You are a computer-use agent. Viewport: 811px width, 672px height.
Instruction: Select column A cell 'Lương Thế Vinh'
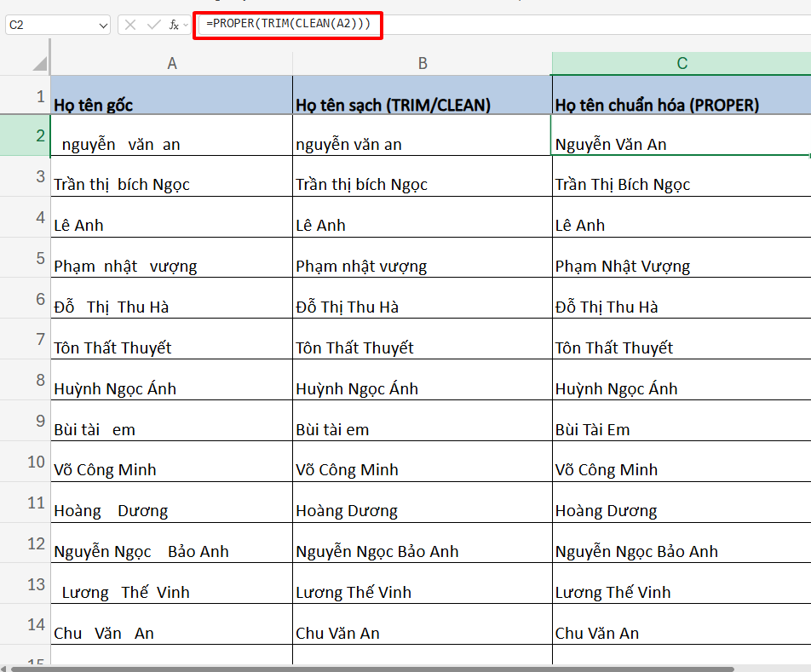point(172,583)
